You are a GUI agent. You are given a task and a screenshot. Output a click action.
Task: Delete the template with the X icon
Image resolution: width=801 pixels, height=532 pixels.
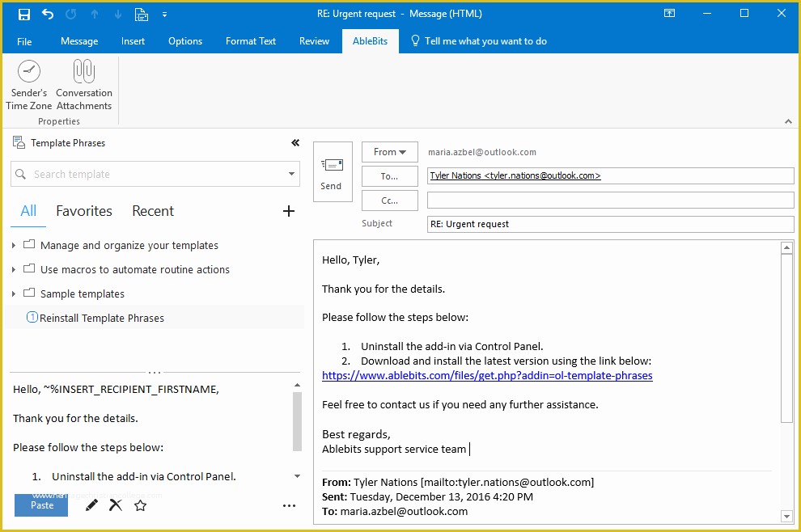(116, 505)
